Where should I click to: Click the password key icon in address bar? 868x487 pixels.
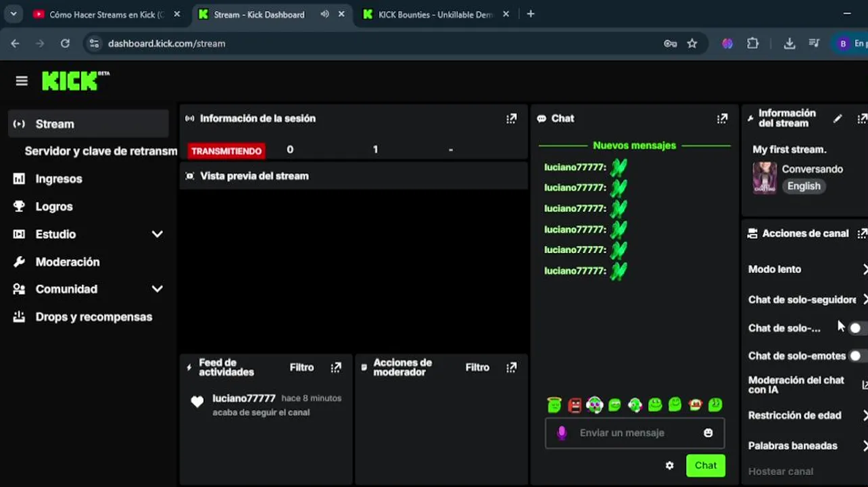(670, 43)
